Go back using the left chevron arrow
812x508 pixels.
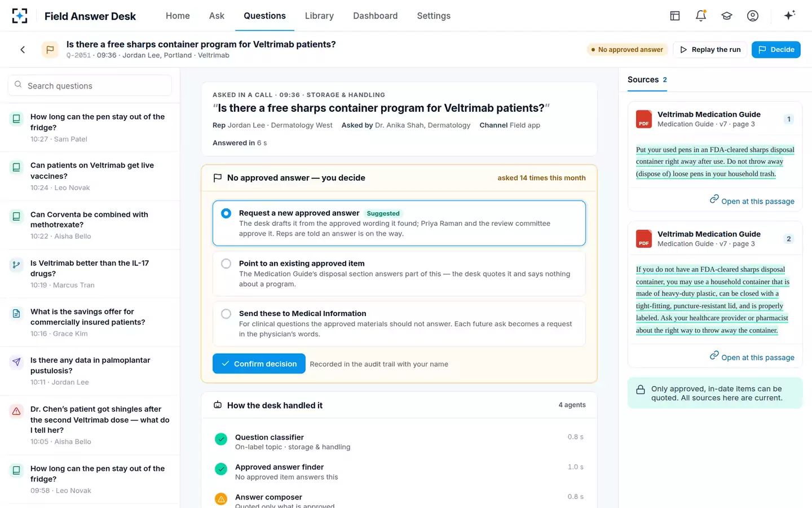click(x=23, y=50)
